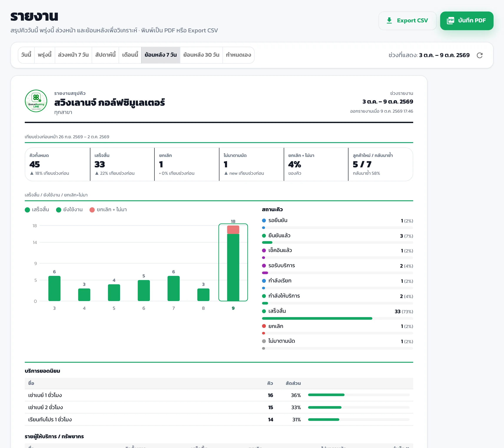Click the 36% share bar for เช่าเบย์ 1 ชั่วโมง
The width and height of the screenshot is (504, 448).
pos(358,395)
